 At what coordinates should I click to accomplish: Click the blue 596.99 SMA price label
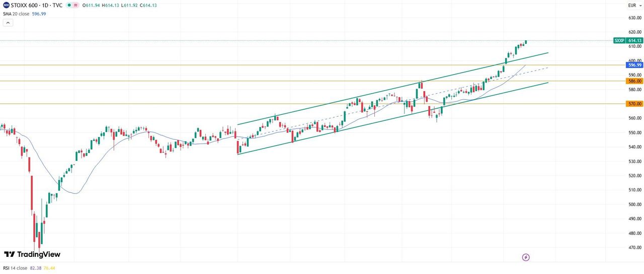click(635, 65)
